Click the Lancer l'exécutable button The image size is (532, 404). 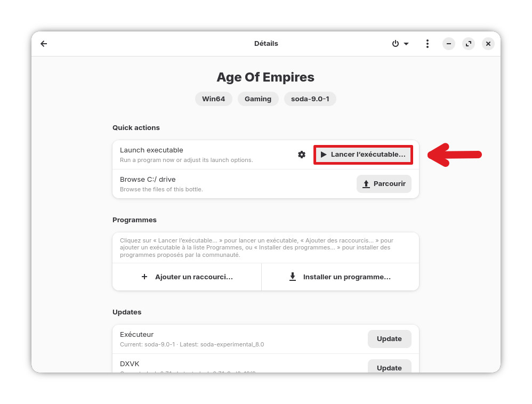pyautogui.click(x=363, y=155)
